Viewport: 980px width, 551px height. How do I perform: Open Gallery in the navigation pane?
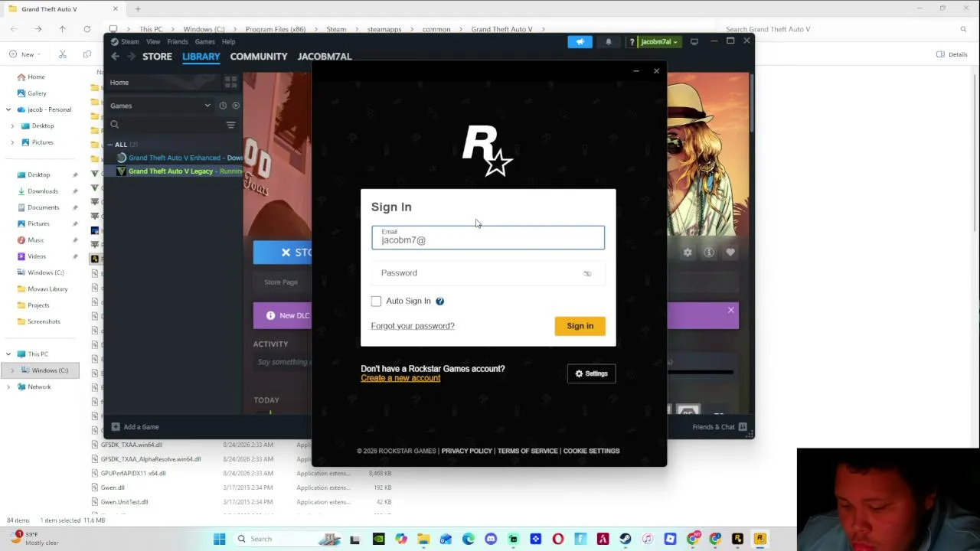click(37, 93)
